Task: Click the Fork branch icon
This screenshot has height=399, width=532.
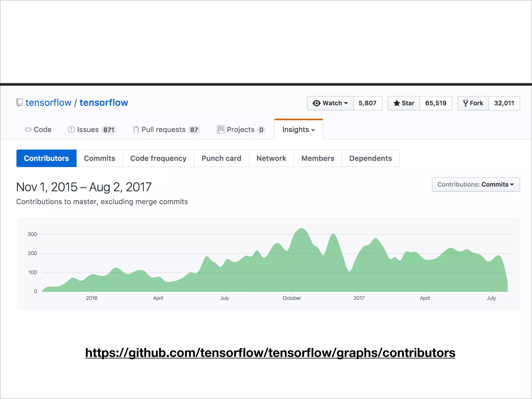Action: 465,103
